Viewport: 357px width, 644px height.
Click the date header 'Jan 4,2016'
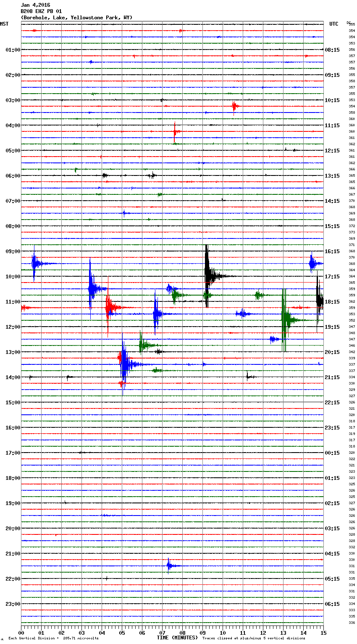point(35,5)
